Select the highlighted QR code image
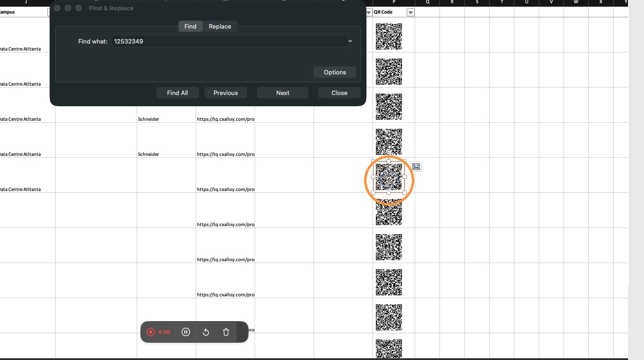Image resolution: width=644 pixels, height=360 pixels. coord(389,177)
